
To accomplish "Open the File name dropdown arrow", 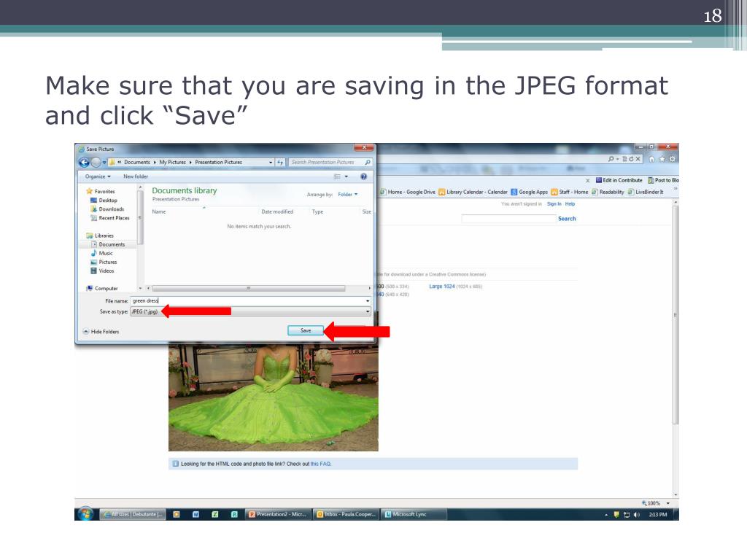I will (x=368, y=301).
